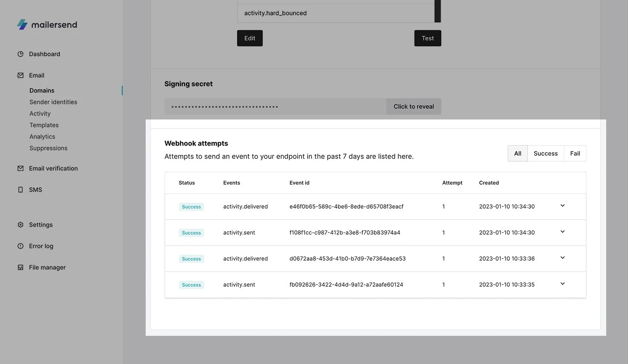The height and width of the screenshot is (364, 628).
Task: Expand the activity.sent row created 10:34:30
Action: click(x=563, y=232)
